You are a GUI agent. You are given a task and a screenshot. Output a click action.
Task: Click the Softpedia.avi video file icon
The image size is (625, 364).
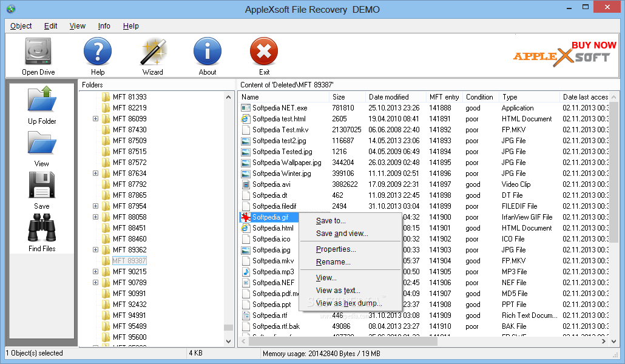point(246,184)
